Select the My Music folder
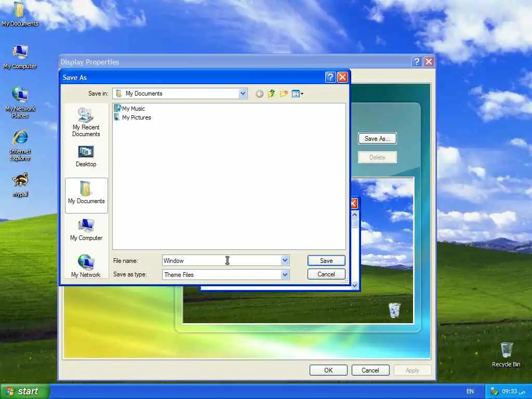This screenshot has height=399, width=532. click(x=129, y=108)
